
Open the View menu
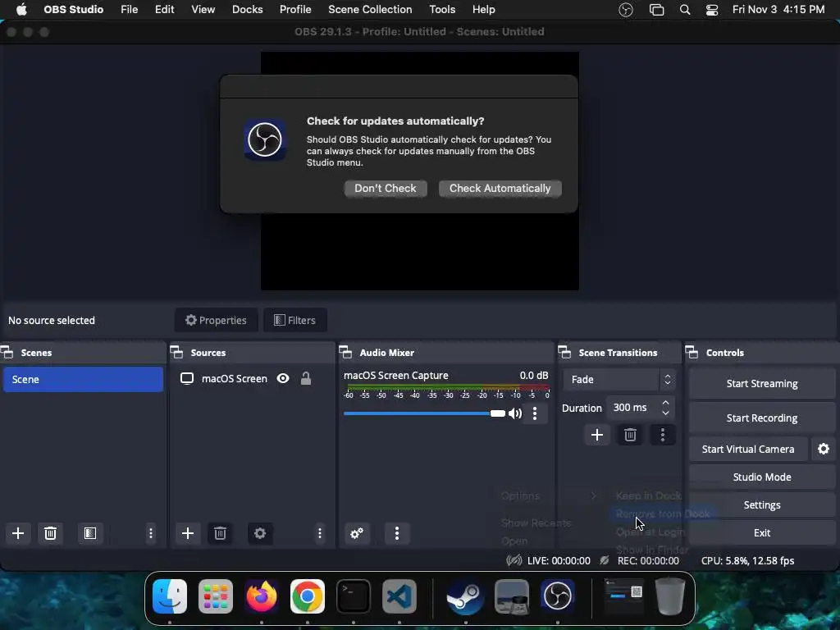(x=203, y=10)
